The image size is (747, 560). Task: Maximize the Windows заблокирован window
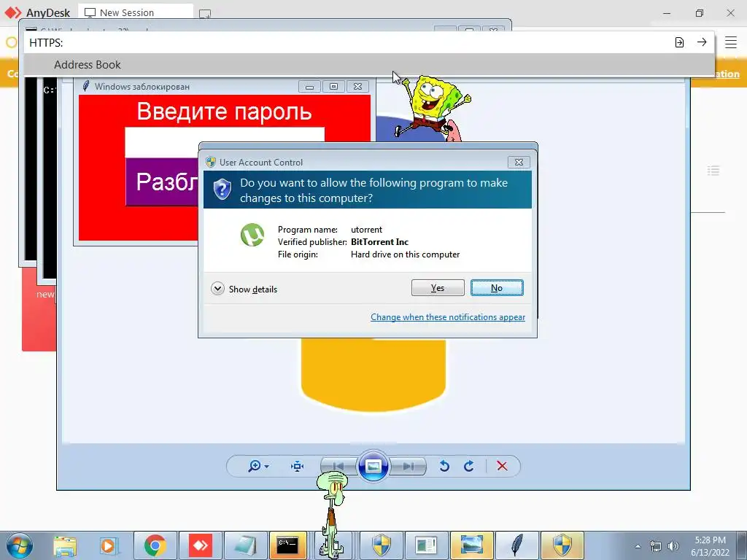pos(333,87)
